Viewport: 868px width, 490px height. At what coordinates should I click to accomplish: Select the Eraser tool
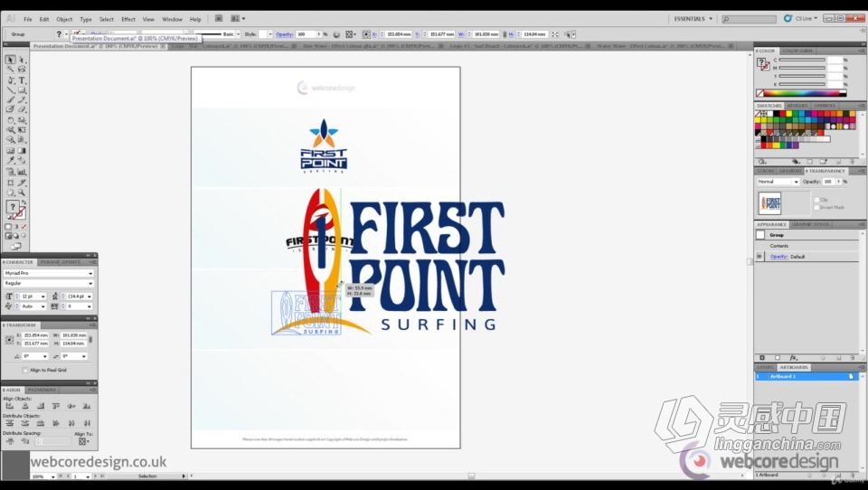click(x=22, y=110)
